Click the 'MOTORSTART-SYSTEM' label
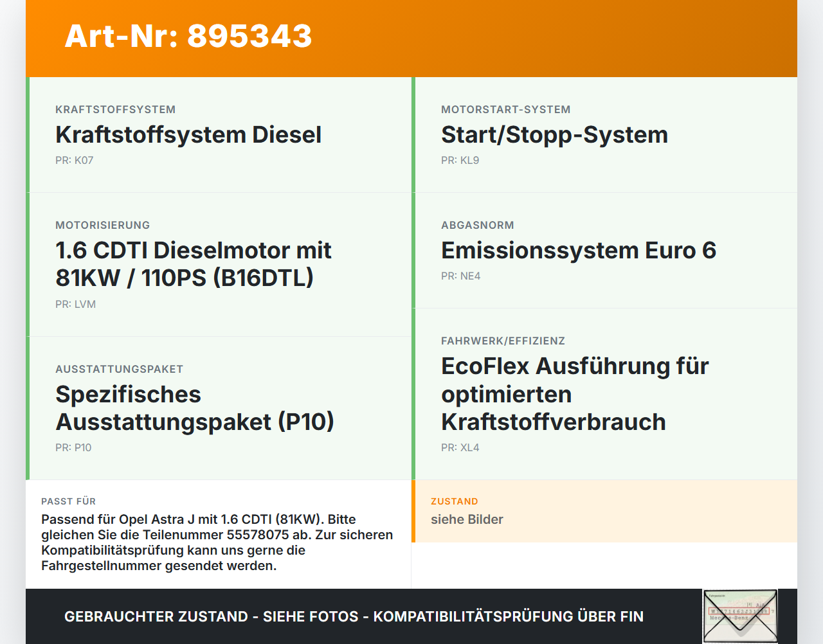The image size is (823, 644). [x=506, y=110]
